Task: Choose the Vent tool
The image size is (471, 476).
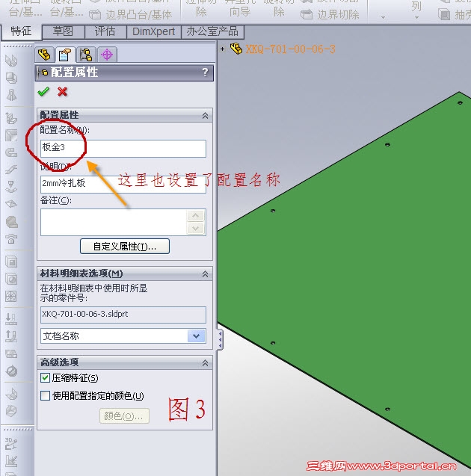Action: pyautogui.click(x=11, y=296)
